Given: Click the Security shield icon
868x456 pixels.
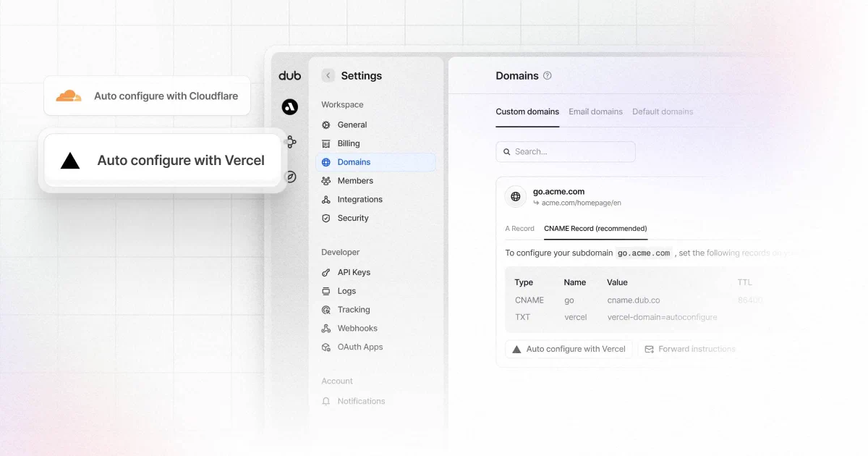Looking at the screenshot, I should click(326, 219).
